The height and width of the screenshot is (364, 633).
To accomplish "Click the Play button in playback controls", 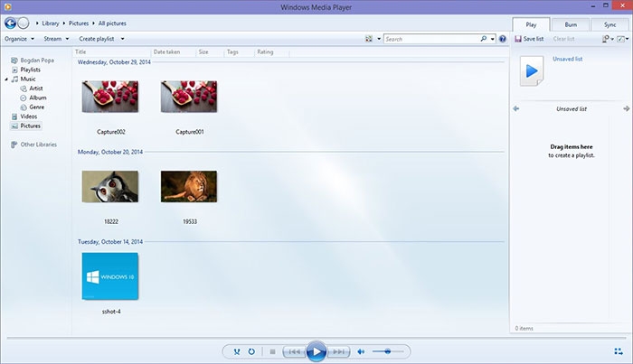I will (x=316, y=351).
